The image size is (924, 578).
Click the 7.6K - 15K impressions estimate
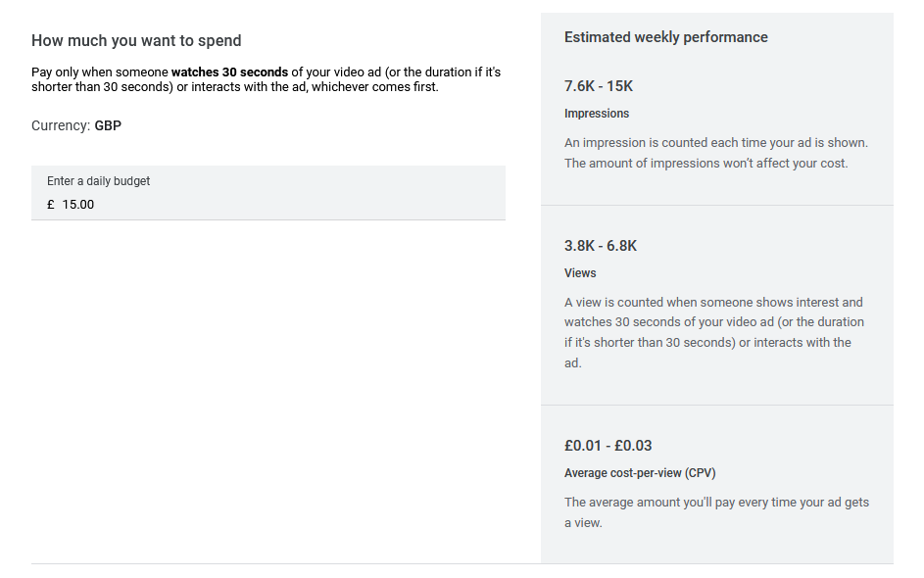click(599, 86)
